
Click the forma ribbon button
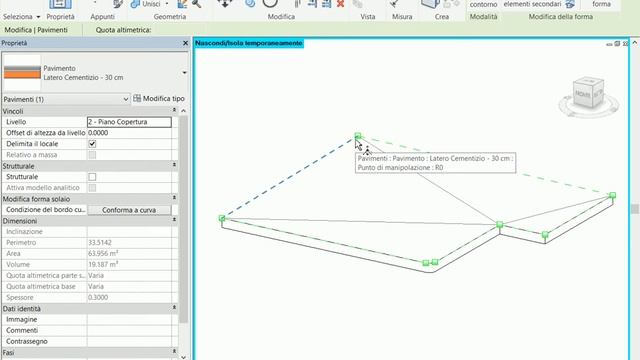coord(602,4)
